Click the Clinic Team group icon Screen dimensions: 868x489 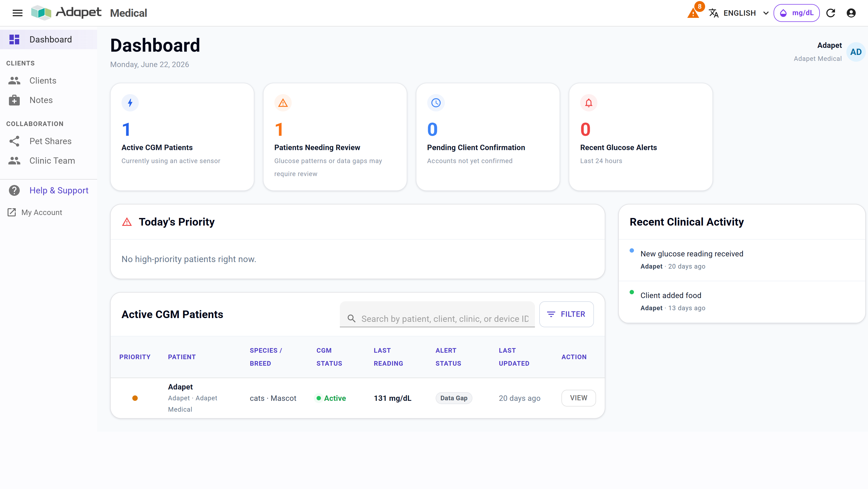coord(14,161)
